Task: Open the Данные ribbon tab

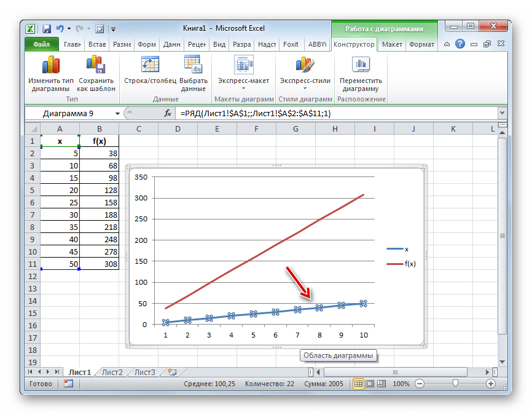Action: [x=171, y=44]
